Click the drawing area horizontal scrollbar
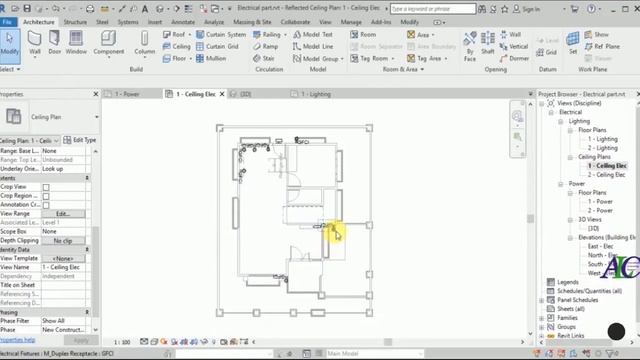 tap(388, 342)
